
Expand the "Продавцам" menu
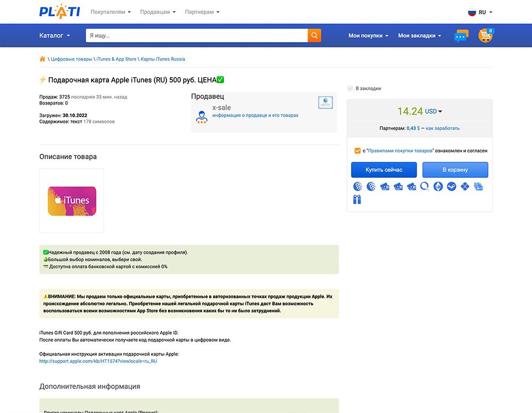158,12
